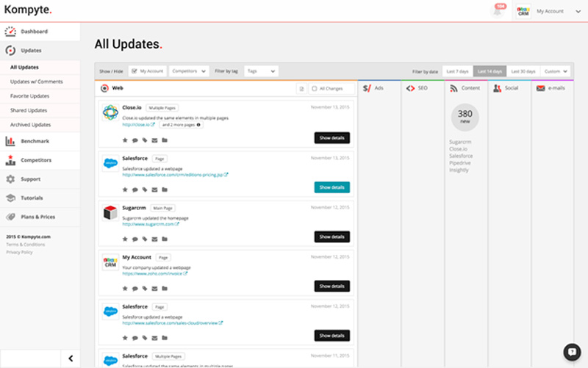The height and width of the screenshot is (368, 588).
Task: Click the Terms & Conditions link
Action: [x=26, y=245]
